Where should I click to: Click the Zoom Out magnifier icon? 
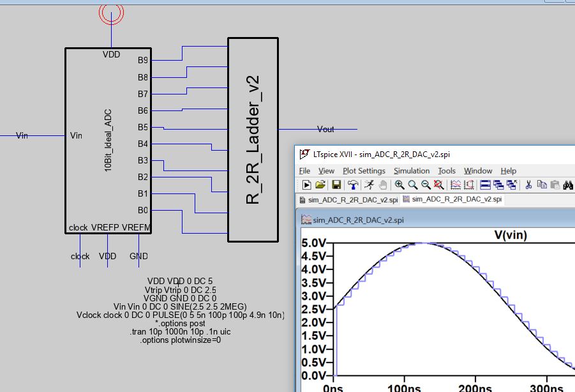pyautogui.click(x=426, y=185)
